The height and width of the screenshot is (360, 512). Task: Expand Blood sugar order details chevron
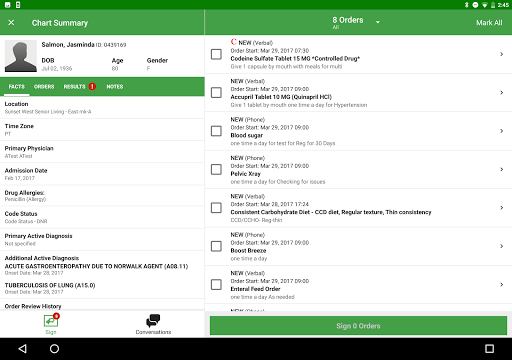(502, 131)
